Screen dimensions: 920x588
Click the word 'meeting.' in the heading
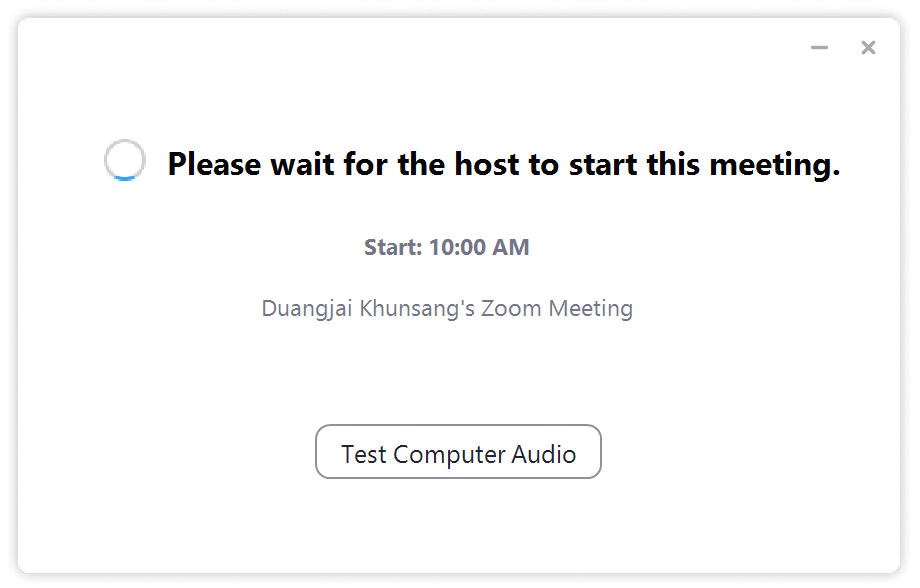[774, 165]
